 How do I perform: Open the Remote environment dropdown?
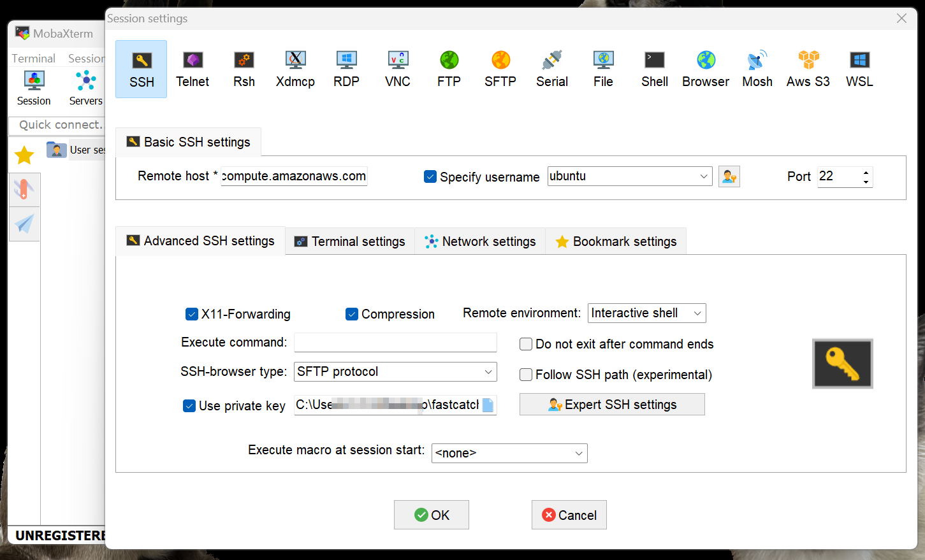click(x=697, y=313)
